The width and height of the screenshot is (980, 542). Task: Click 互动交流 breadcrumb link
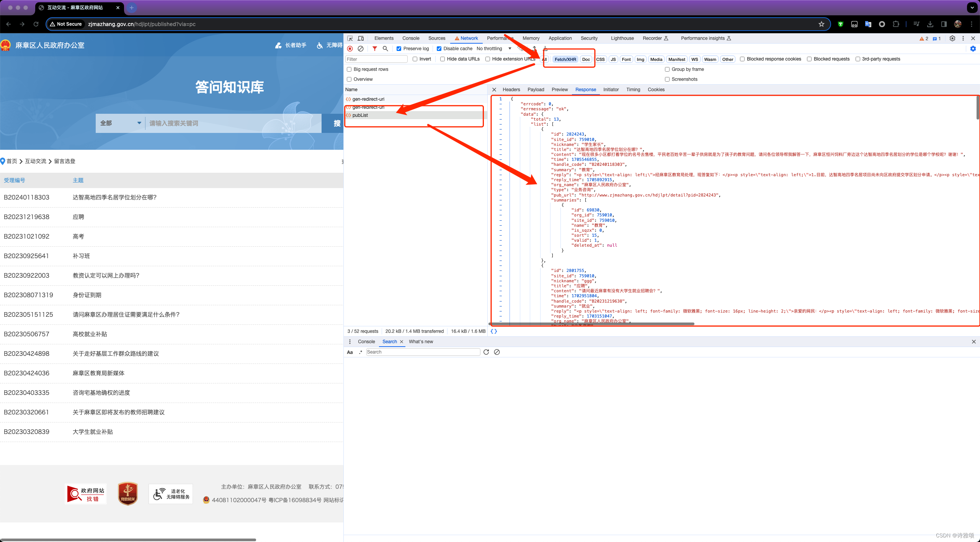point(36,161)
